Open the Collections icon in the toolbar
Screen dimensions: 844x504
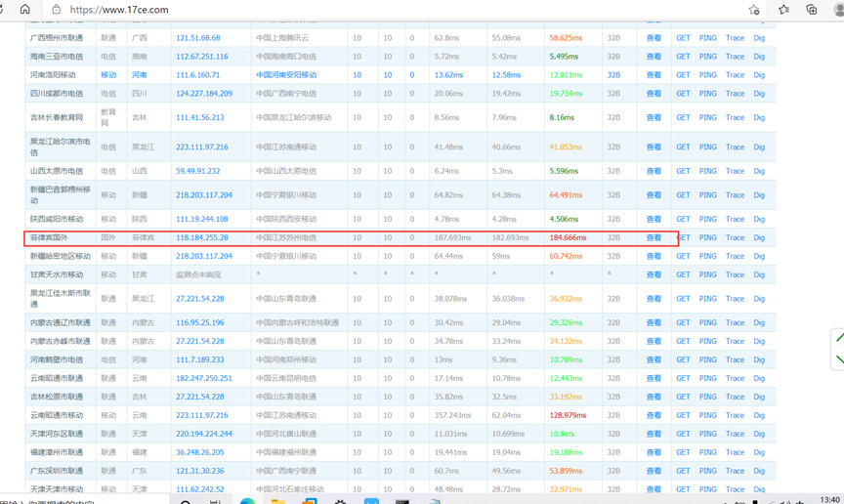(x=811, y=10)
